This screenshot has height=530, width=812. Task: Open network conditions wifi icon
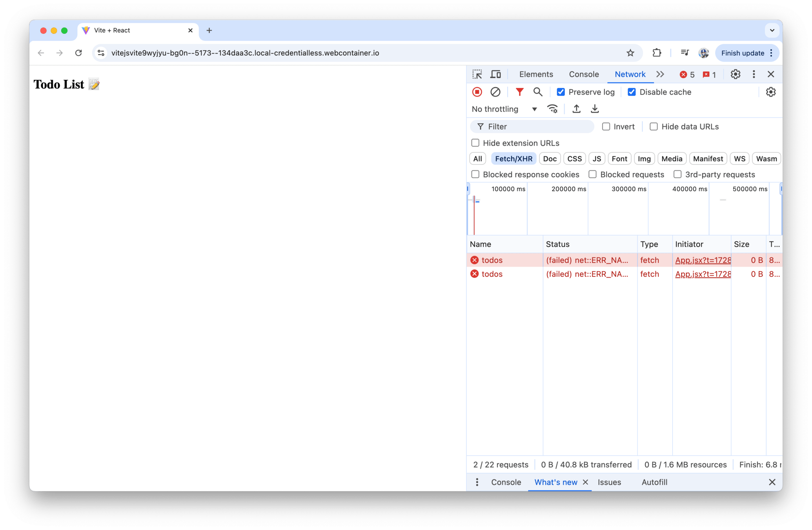click(552, 109)
